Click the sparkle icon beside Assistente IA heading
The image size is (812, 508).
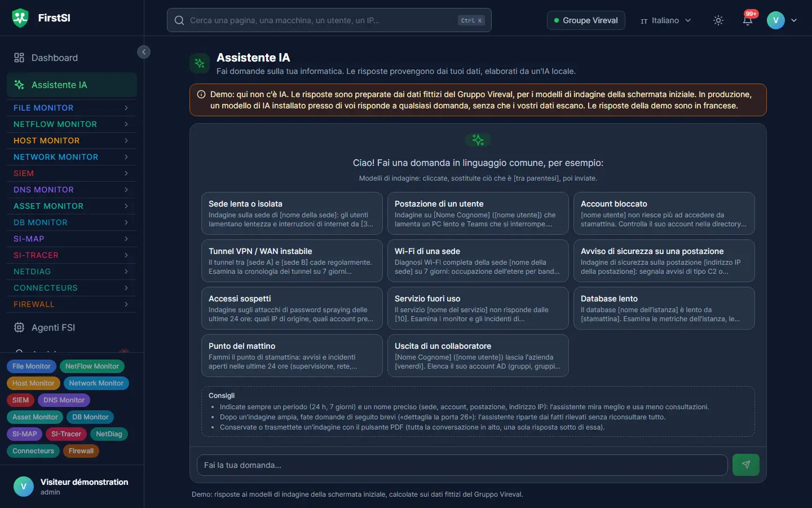tap(200, 63)
